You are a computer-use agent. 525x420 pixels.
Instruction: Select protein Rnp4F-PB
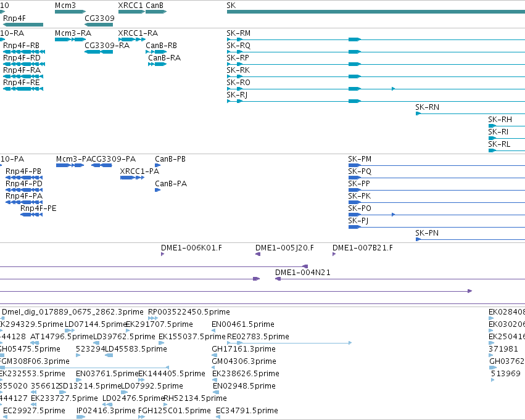point(24,178)
